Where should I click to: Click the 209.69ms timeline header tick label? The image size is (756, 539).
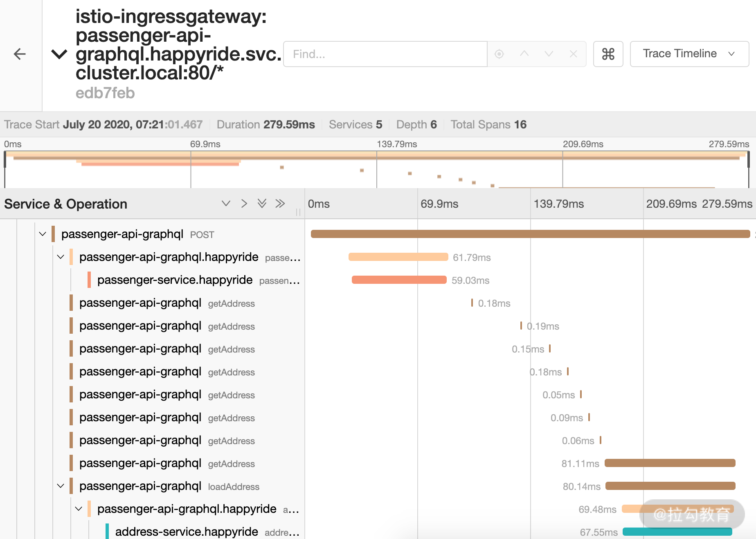coord(671,204)
